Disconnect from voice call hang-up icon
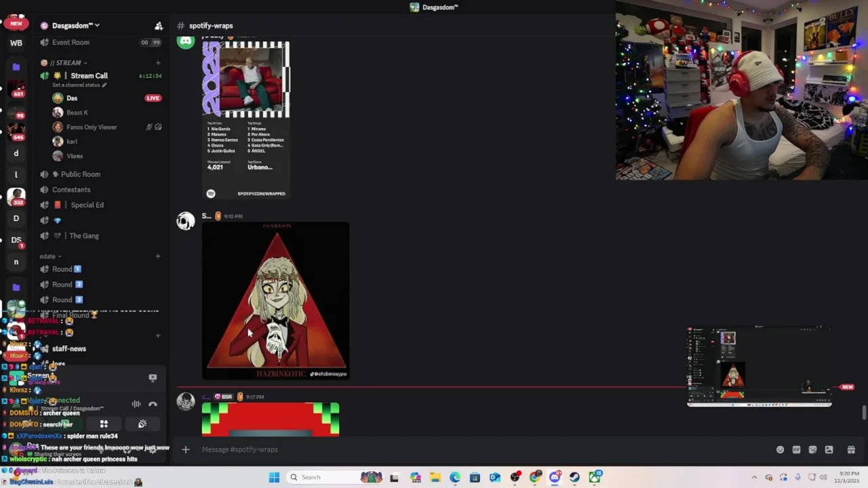Viewport: 868px width, 488px height. tap(153, 404)
